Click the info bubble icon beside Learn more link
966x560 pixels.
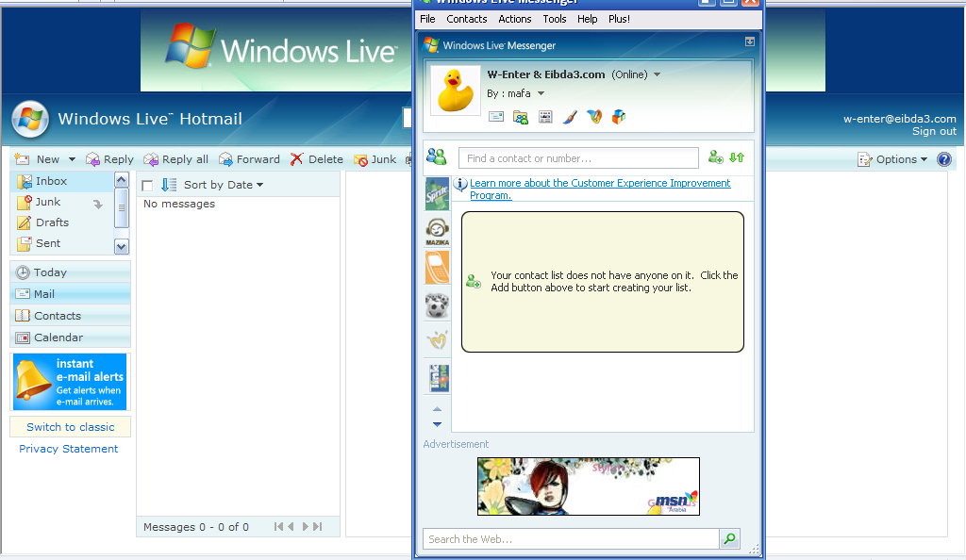coord(460,184)
